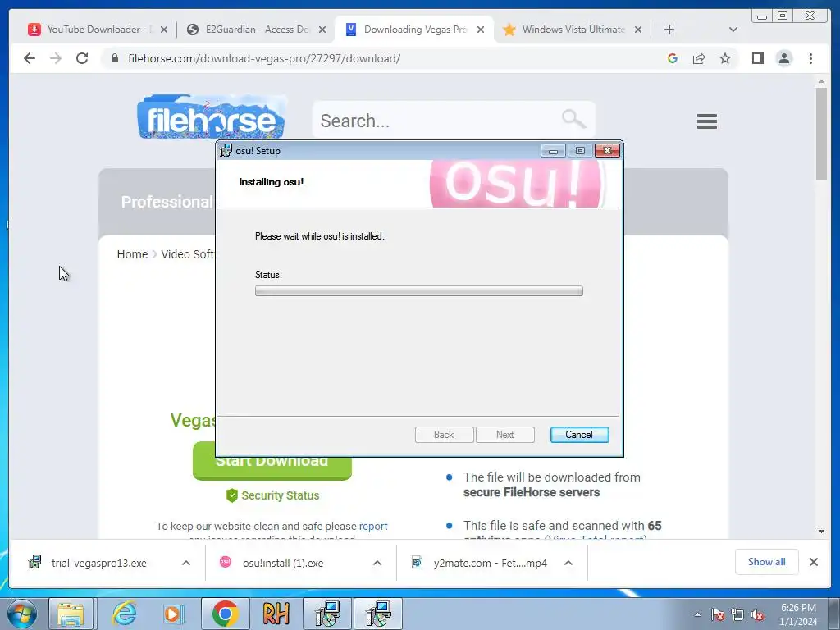Open Chrome side panel

[757, 58]
